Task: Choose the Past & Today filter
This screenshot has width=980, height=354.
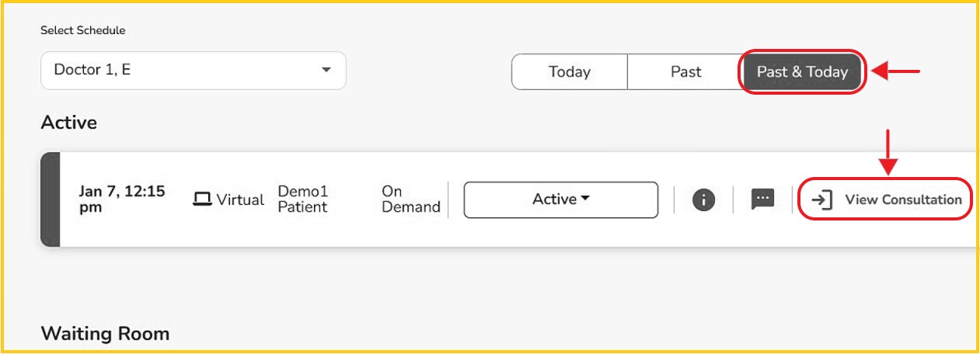Action: 802,71
